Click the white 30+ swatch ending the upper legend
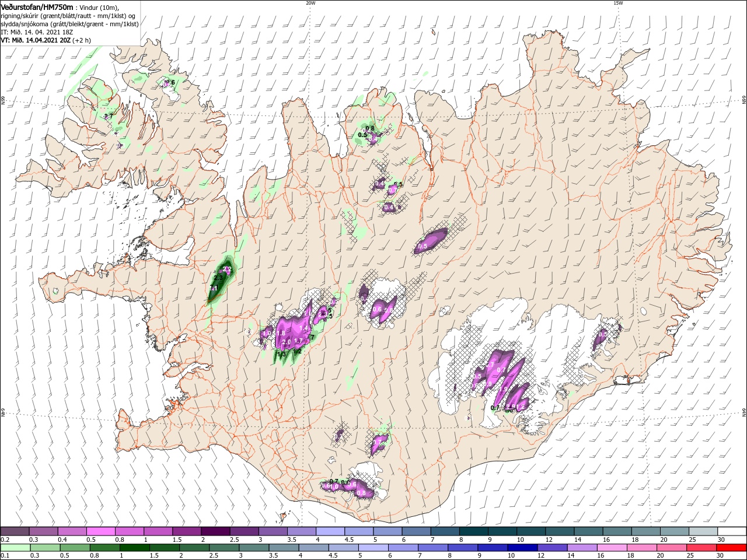The height and width of the screenshot is (560, 747). [731, 531]
